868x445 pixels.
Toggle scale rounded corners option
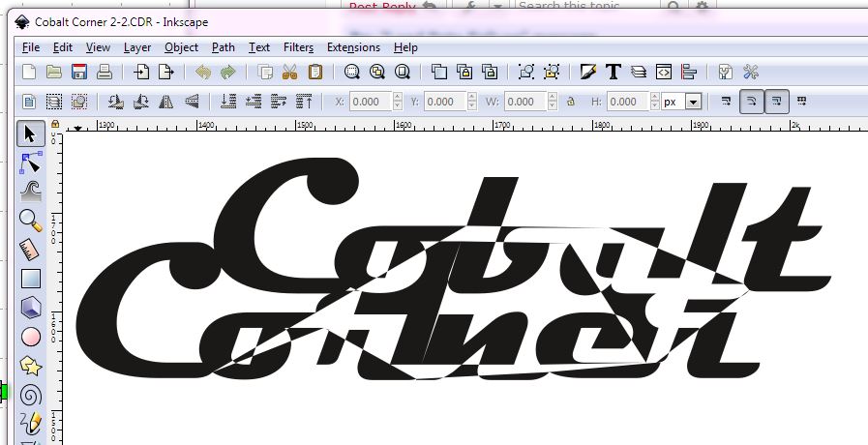point(751,102)
